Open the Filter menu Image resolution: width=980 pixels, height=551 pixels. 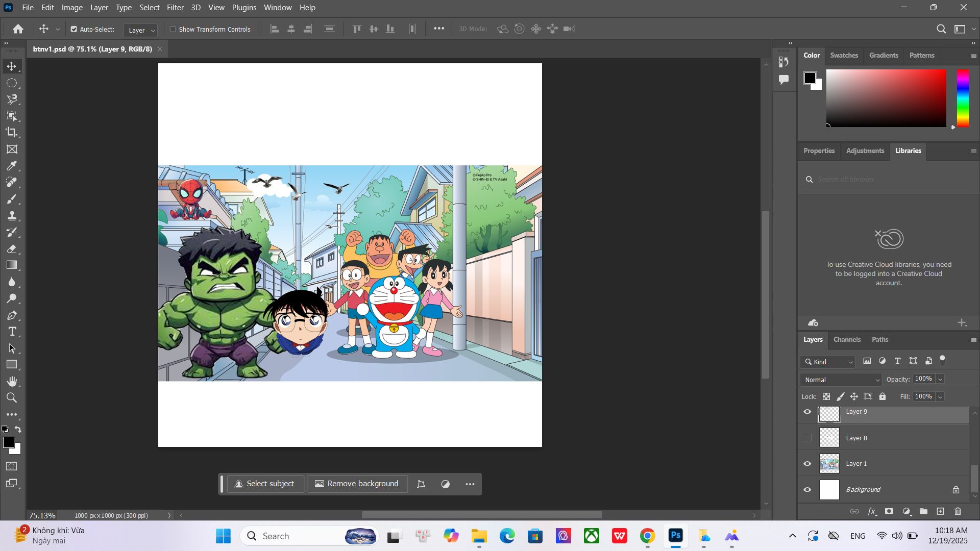point(175,8)
